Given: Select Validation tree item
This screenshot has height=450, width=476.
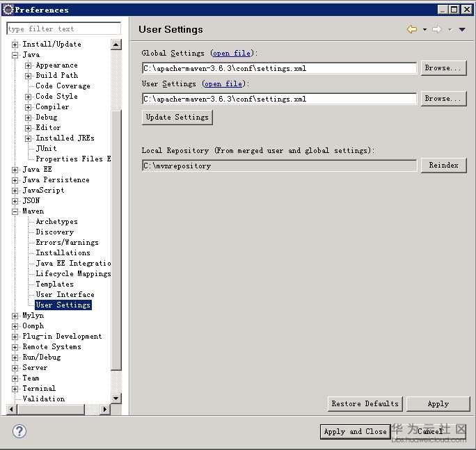Looking at the screenshot, I should (44, 399).
